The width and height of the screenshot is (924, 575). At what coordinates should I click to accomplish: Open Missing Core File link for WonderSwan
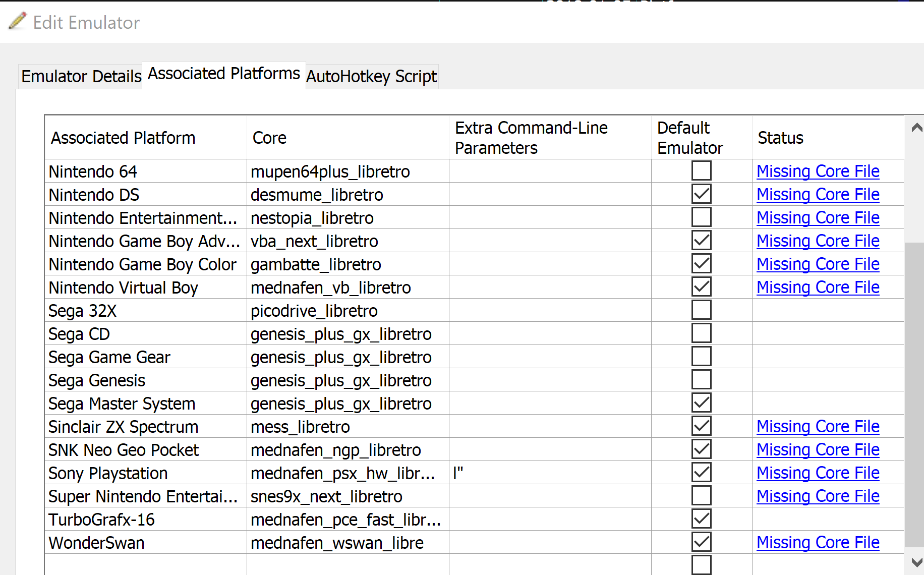pos(818,543)
